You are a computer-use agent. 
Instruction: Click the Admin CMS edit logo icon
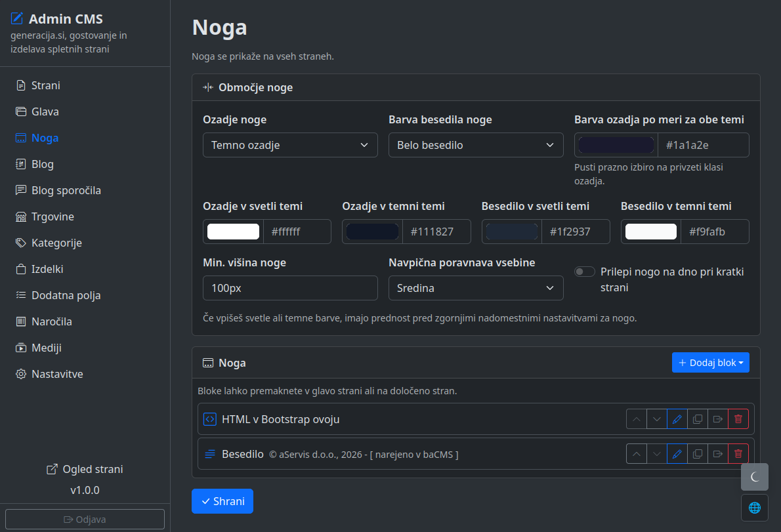17,18
